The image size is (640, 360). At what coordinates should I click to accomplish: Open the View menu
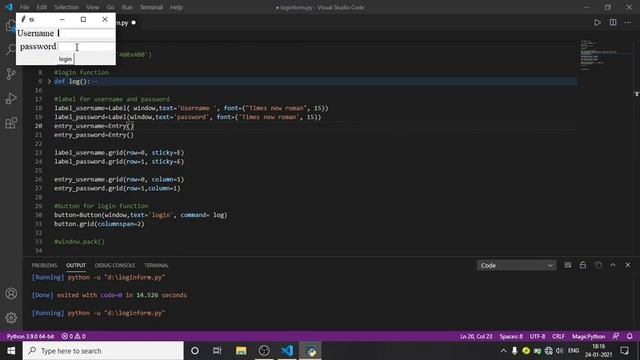[93, 7]
